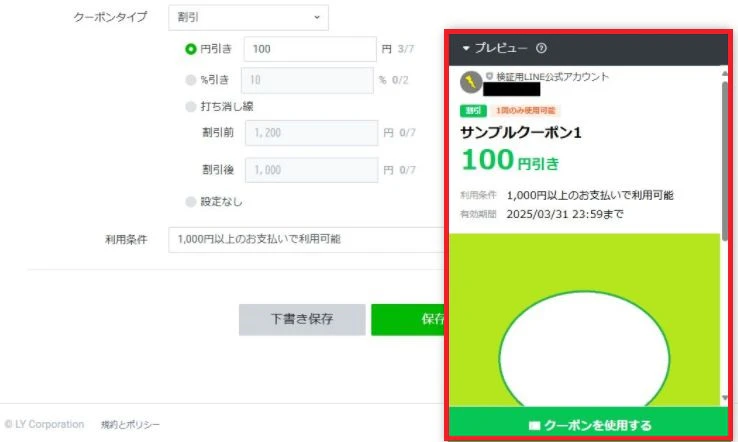Click the coupon image in preview
The image size is (738, 442).
coord(585,320)
